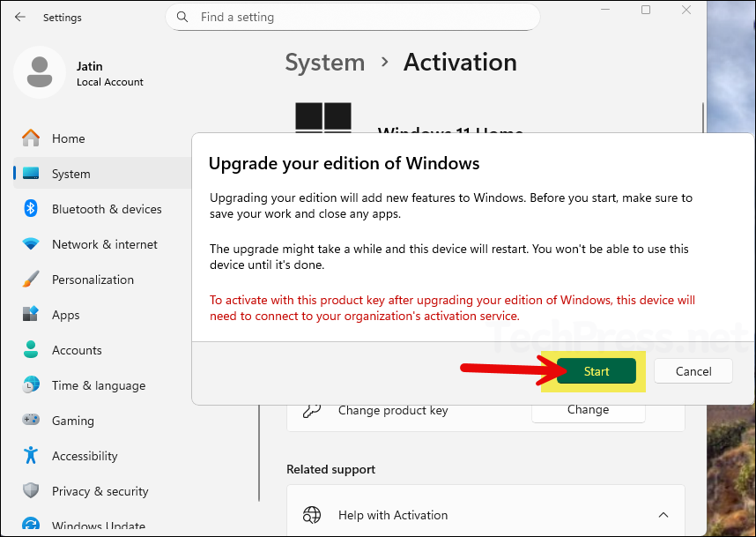Image resolution: width=756 pixels, height=537 pixels.
Task: Click the search magnifier icon
Action: pos(182,18)
